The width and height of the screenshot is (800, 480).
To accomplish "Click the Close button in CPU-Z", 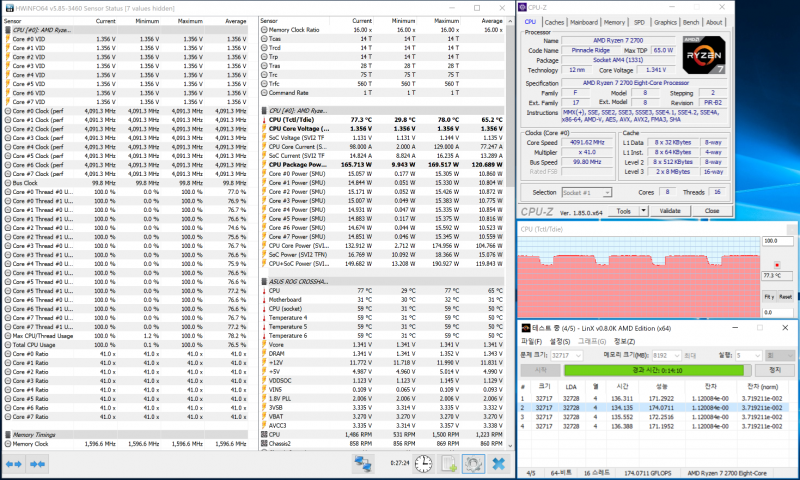I will click(x=712, y=211).
